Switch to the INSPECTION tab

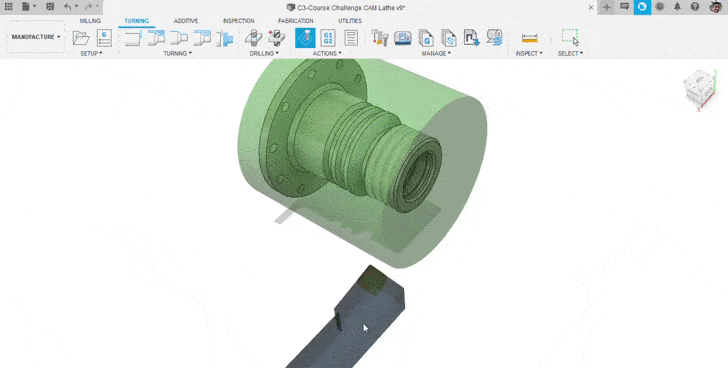click(x=239, y=21)
